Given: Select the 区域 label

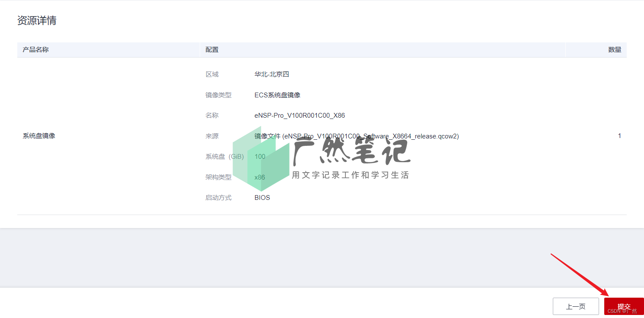Looking at the screenshot, I should [x=212, y=74].
